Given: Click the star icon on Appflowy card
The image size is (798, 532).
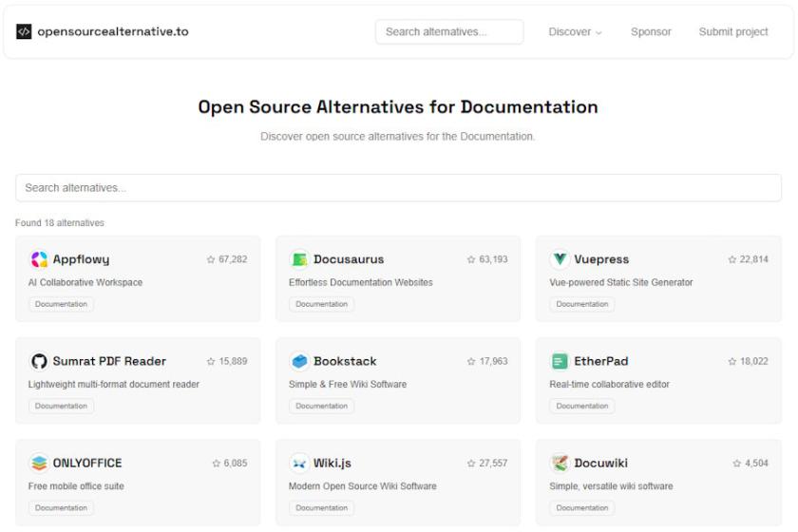Looking at the screenshot, I should coord(211,259).
